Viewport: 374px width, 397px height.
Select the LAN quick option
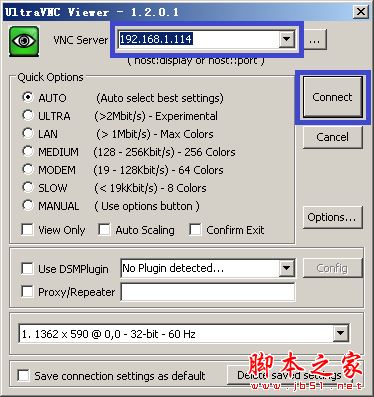click(x=28, y=133)
